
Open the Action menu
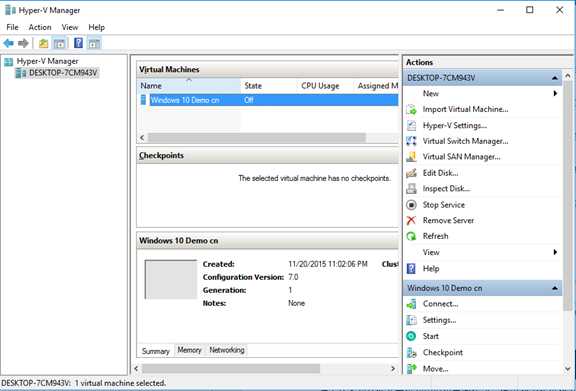click(x=40, y=27)
